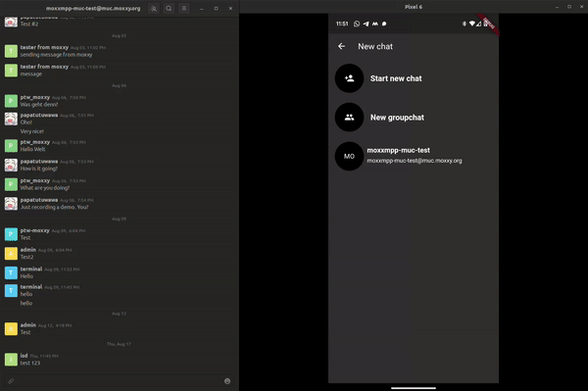Click the Pixel 6 emulator window title
588x391 pixels.
414,7
